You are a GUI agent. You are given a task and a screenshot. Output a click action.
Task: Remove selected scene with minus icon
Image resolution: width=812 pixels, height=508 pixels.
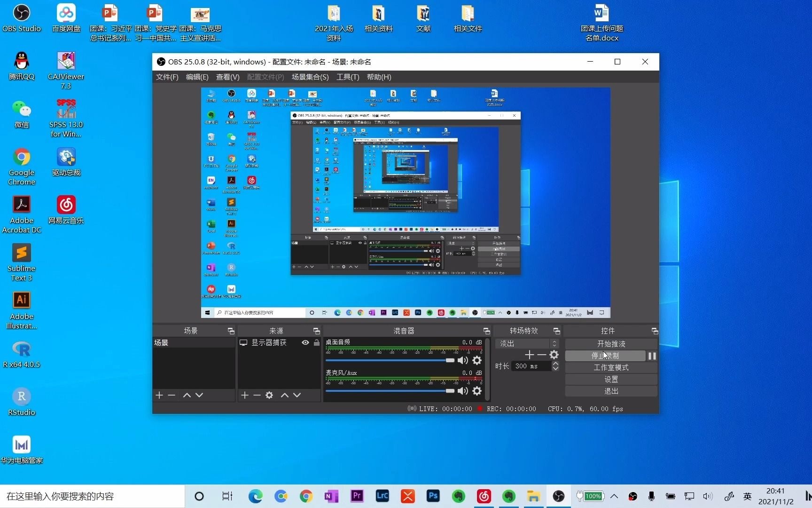pyautogui.click(x=172, y=395)
